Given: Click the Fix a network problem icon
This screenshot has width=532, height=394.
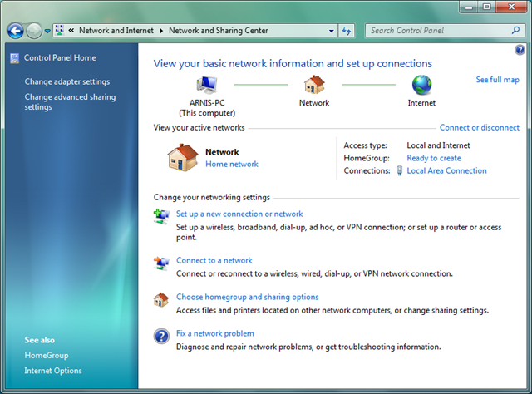Looking at the screenshot, I should 161,337.
